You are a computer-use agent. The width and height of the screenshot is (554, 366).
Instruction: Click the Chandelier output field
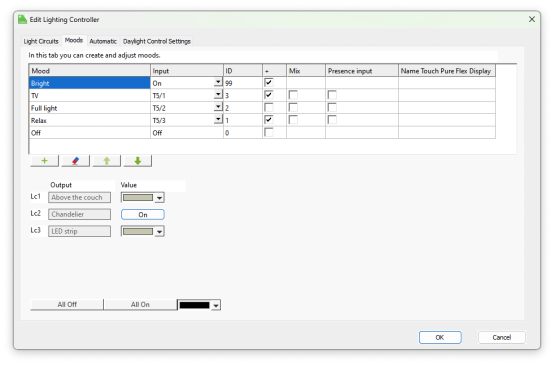pos(79,214)
